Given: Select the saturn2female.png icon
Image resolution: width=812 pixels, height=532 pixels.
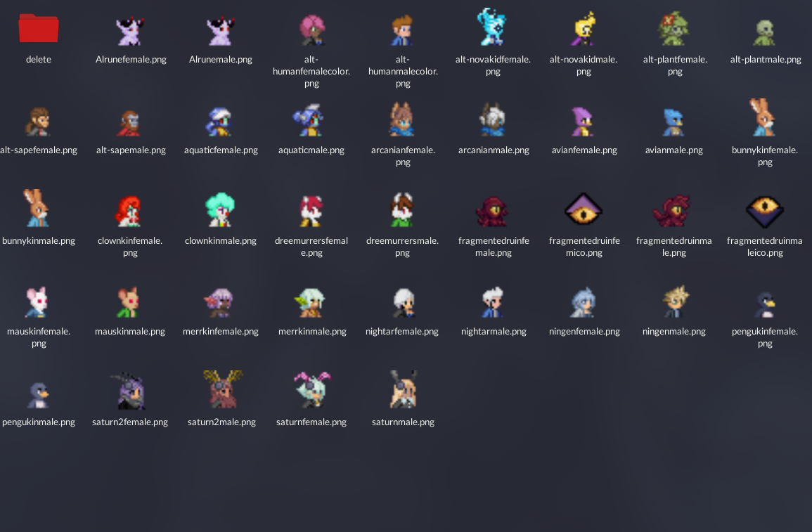Looking at the screenshot, I should [x=129, y=391].
